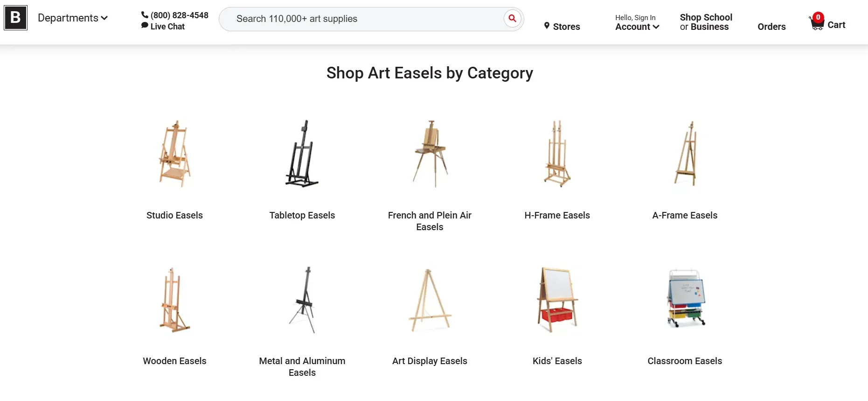Click the Wooden Easels easel image
Screen dimensions: 868x401
click(174, 300)
